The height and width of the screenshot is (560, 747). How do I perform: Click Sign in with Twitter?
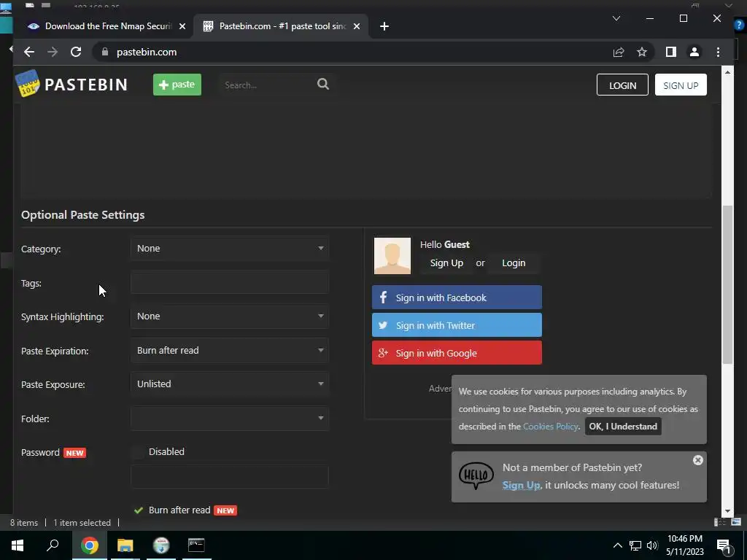click(x=457, y=325)
